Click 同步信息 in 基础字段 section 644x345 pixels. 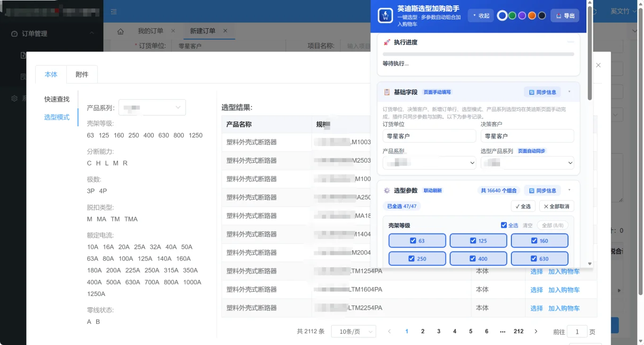click(x=543, y=92)
